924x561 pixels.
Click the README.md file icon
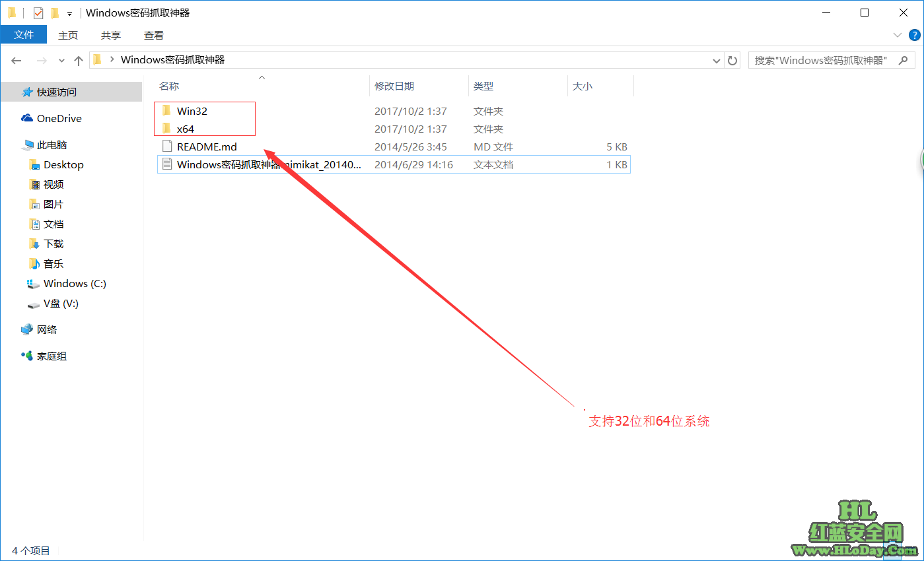pyautogui.click(x=166, y=147)
